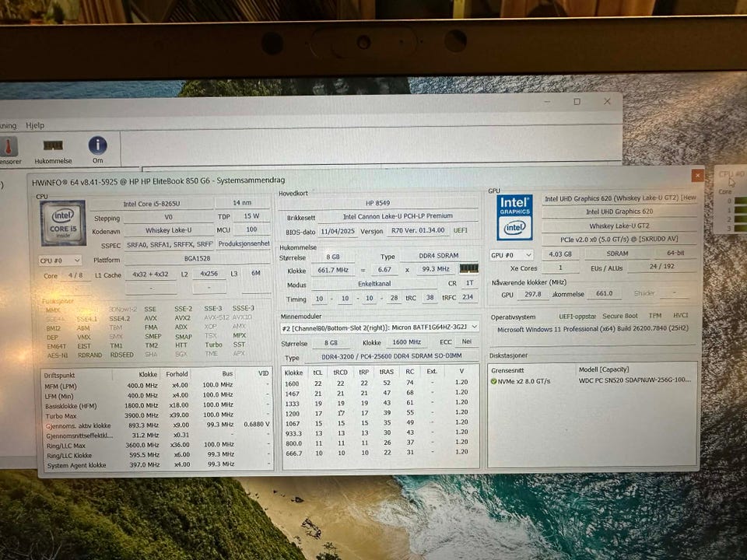The height and width of the screenshot is (560, 747).
Task: Click the BGA1528 platform value
Action: pyautogui.click(x=197, y=258)
